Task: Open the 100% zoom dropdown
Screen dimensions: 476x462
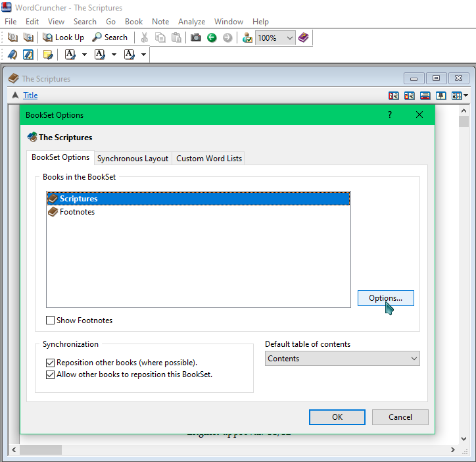Action: coord(275,38)
